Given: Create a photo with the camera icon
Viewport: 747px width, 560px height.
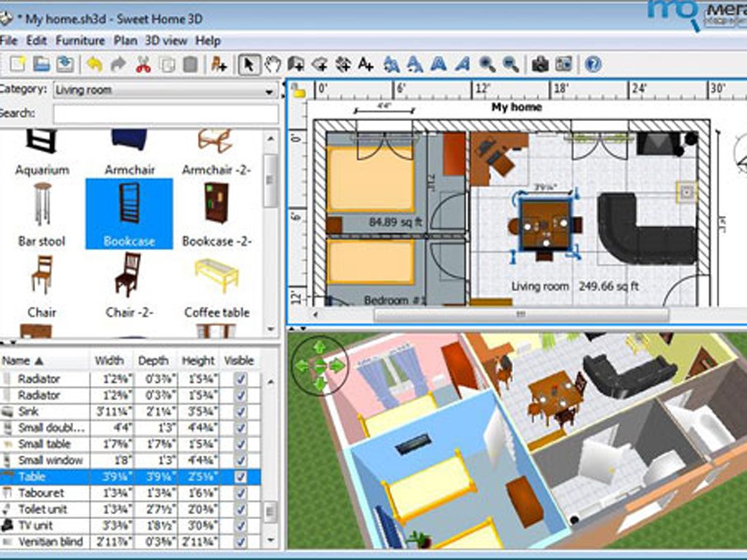Looking at the screenshot, I should coord(540,64).
